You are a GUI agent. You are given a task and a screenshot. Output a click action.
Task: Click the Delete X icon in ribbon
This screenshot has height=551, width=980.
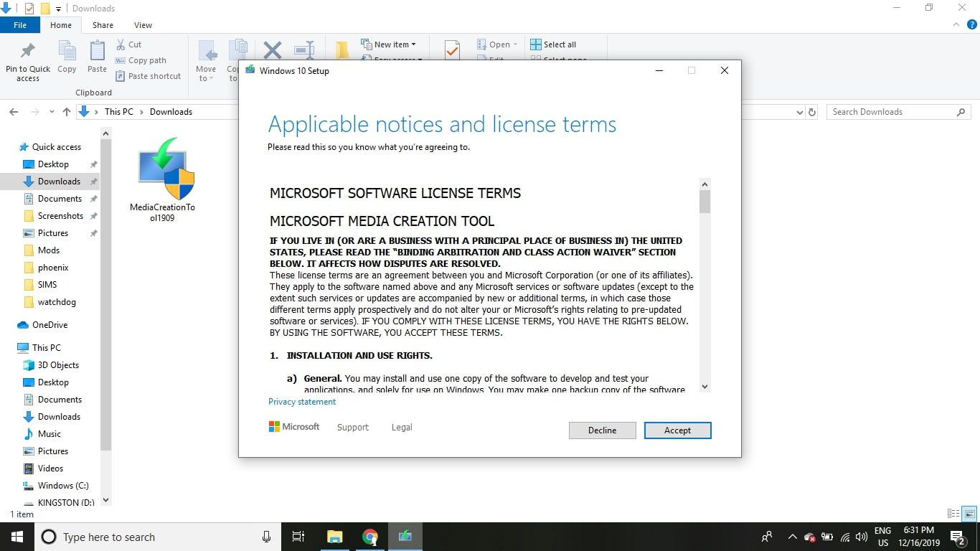(x=273, y=50)
